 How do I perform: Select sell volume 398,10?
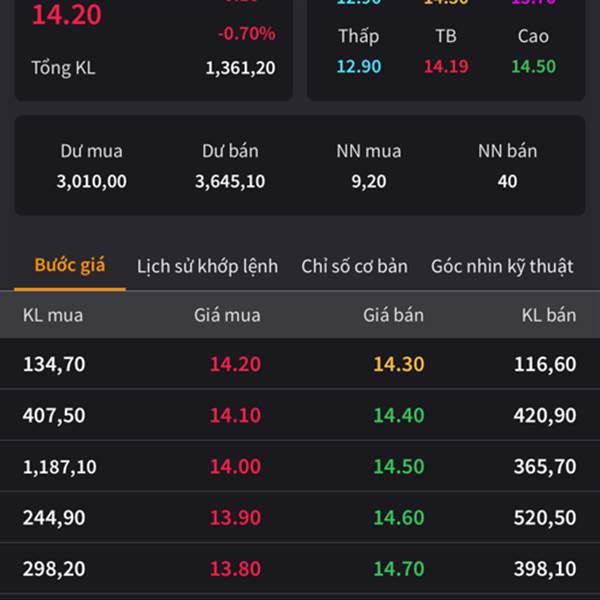click(x=545, y=569)
